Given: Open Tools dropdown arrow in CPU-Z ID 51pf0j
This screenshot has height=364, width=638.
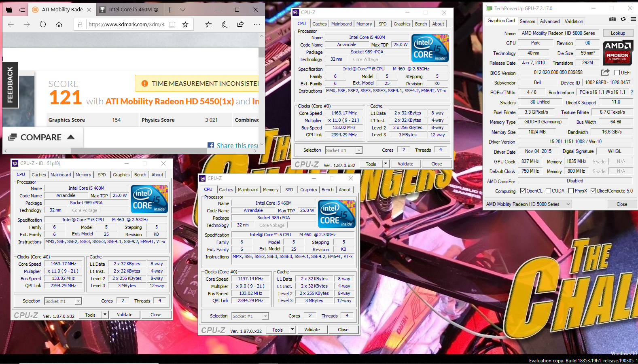Looking at the screenshot, I should [105, 315].
